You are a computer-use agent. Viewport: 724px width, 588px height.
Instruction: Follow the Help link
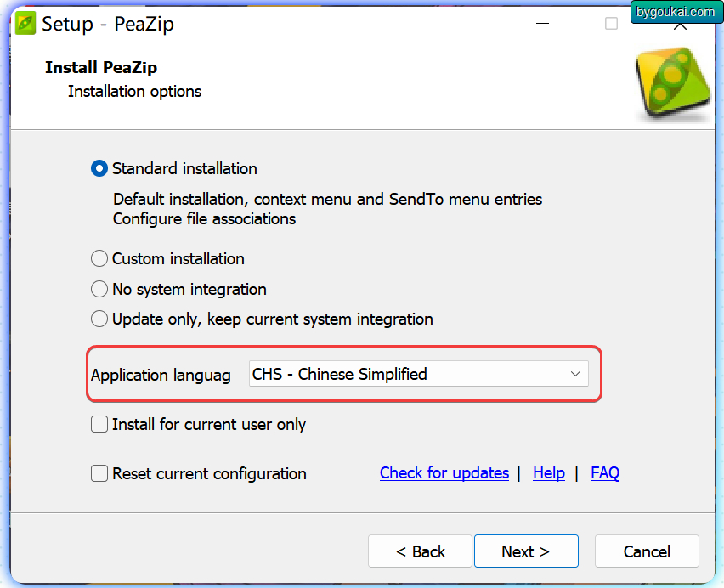[x=548, y=473]
